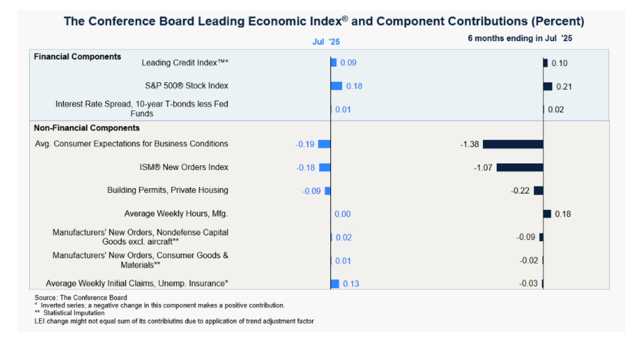644x348 pixels.
Task: Click the ISM New Orders Index label
Action: tap(184, 167)
